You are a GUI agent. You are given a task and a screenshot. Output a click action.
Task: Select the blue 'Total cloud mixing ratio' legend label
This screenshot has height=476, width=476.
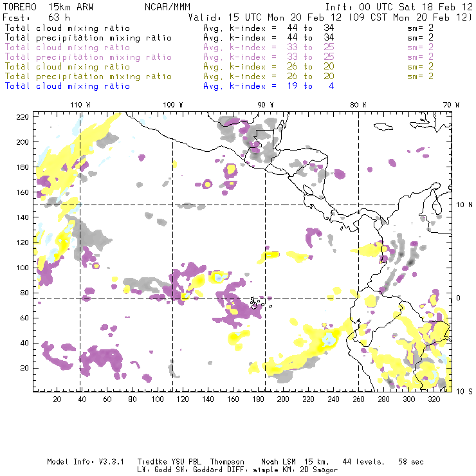click(68, 86)
